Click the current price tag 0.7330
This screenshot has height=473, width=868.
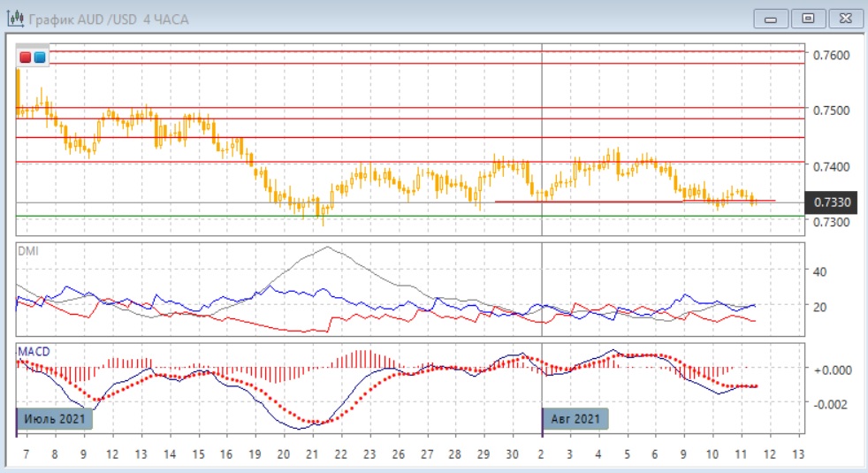tap(832, 202)
